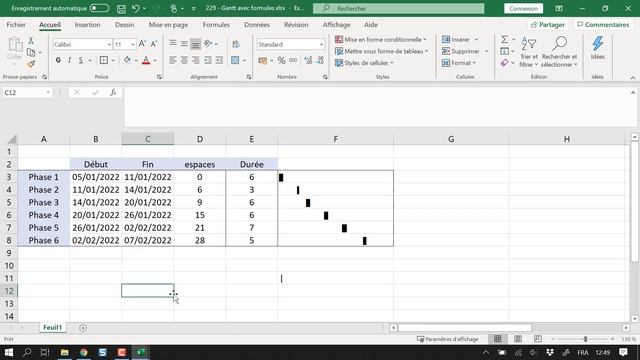Image resolution: width=640 pixels, height=360 pixels.
Task: Click the Save icon in title bar
Action: [x=121, y=8]
